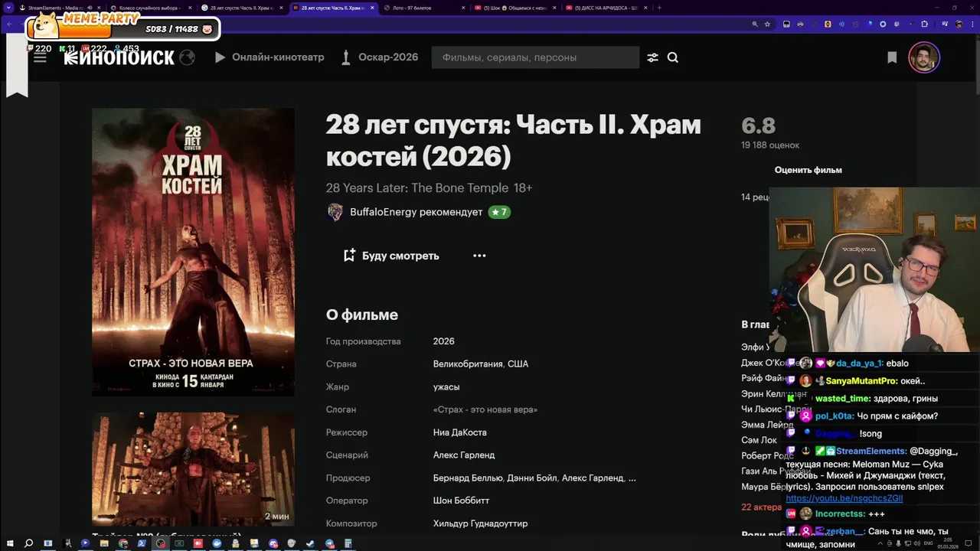
Task: Open the США country link
Action: [518, 364]
